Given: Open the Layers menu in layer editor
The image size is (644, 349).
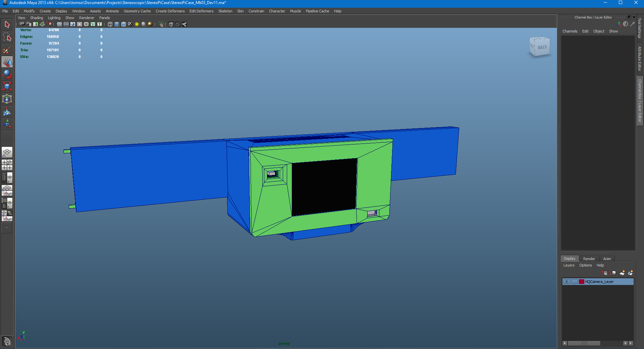Looking at the screenshot, I should point(569,265).
